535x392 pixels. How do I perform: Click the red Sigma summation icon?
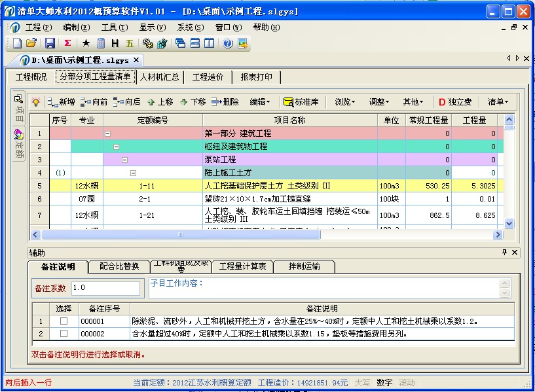(x=67, y=43)
